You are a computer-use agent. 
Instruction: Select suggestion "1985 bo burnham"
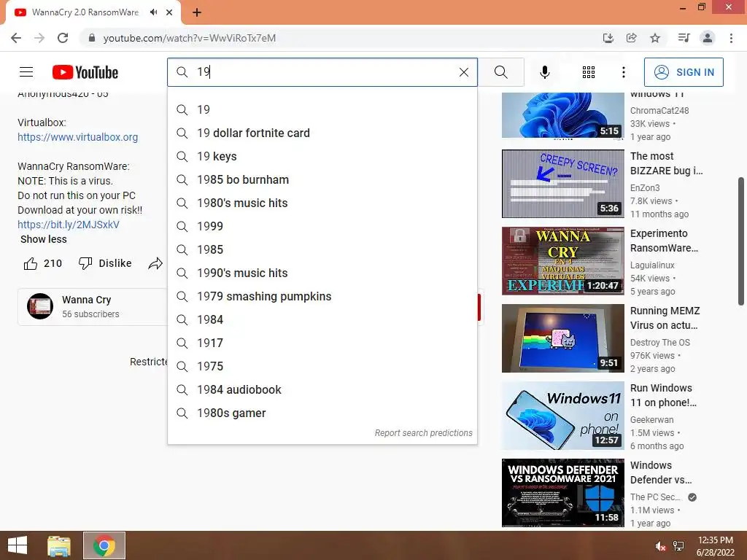pyautogui.click(x=322, y=179)
